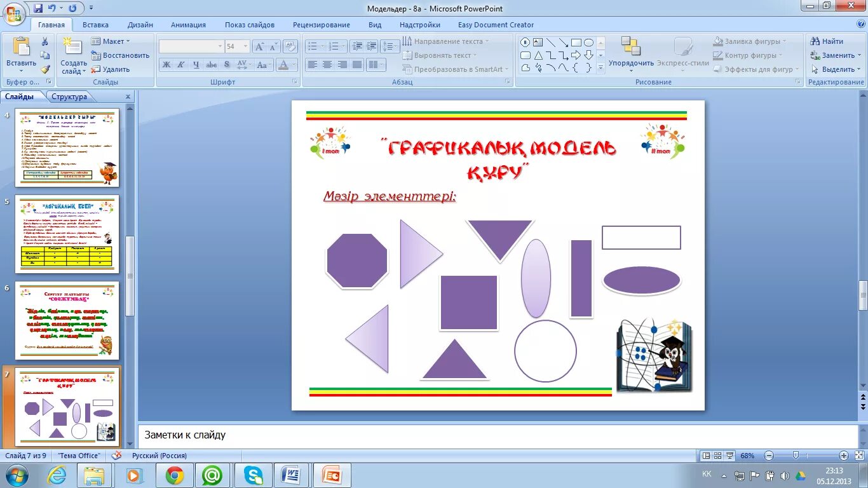Viewport: 868px width, 488px height.
Task: Click the Cut scissors icon
Action: (x=45, y=41)
